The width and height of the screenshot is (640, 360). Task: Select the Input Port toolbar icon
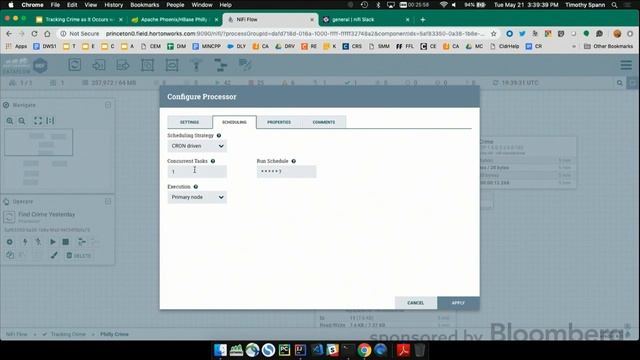(99, 65)
